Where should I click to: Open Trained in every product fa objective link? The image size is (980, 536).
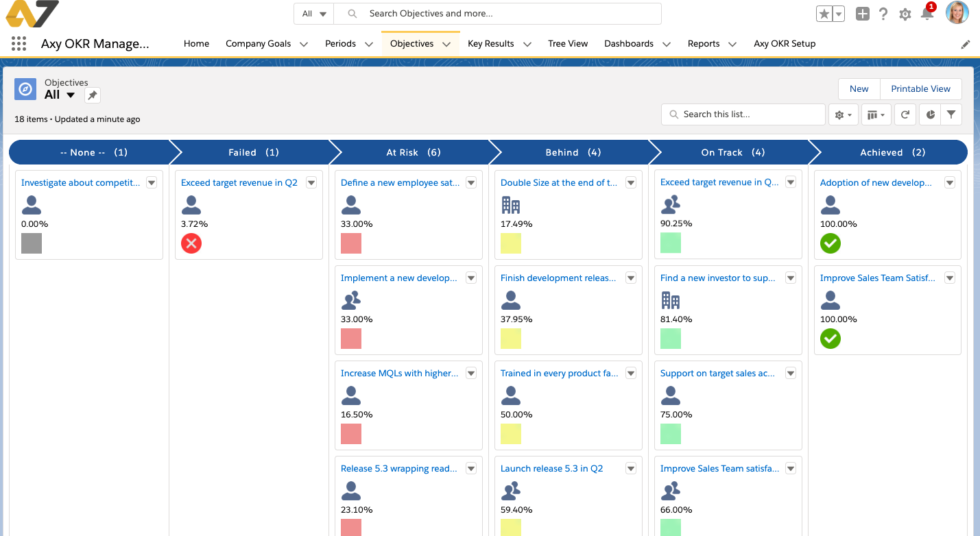pos(560,374)
